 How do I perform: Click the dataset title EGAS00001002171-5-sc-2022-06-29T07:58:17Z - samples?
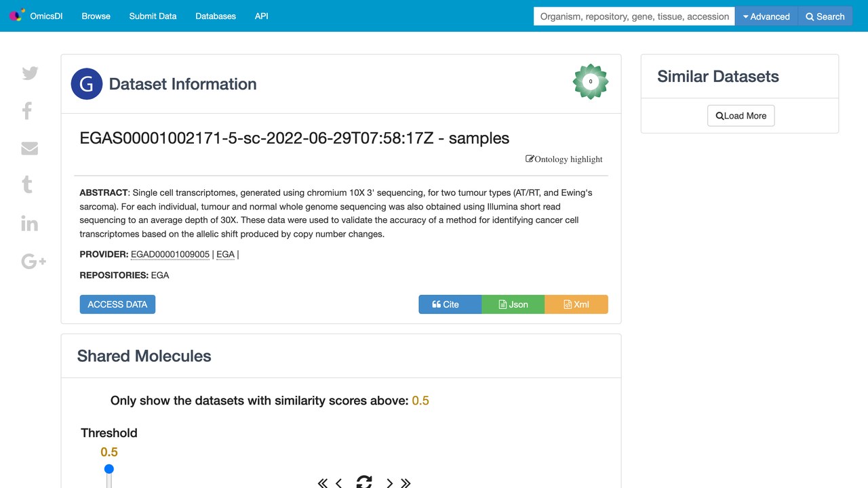coord(294,138)
